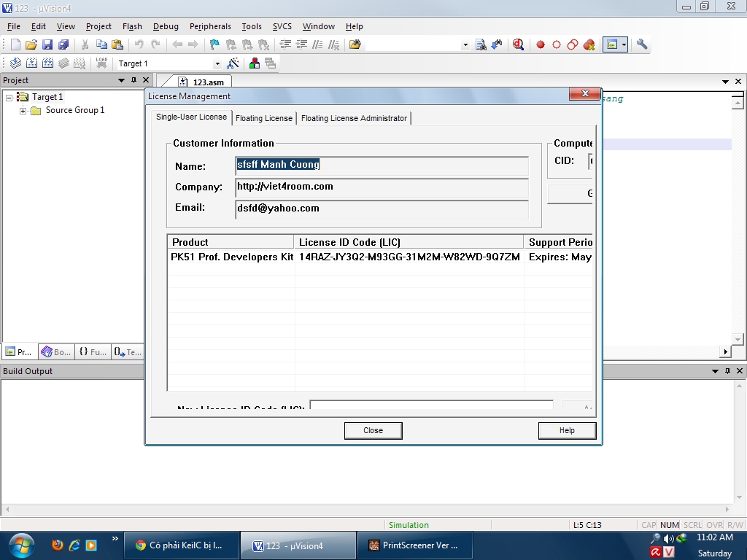The width and height of the screenshot is (747, 560).
Task: Open Build Output panel dropdown arrow
Action: pyautogui.click(x=715, y=371)
